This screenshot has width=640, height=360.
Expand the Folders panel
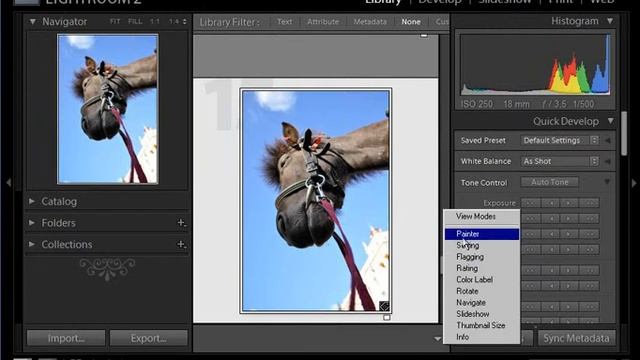pos(32,223)
